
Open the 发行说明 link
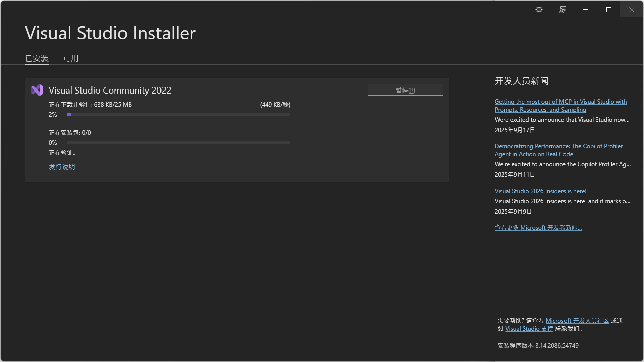coord(62,167)
